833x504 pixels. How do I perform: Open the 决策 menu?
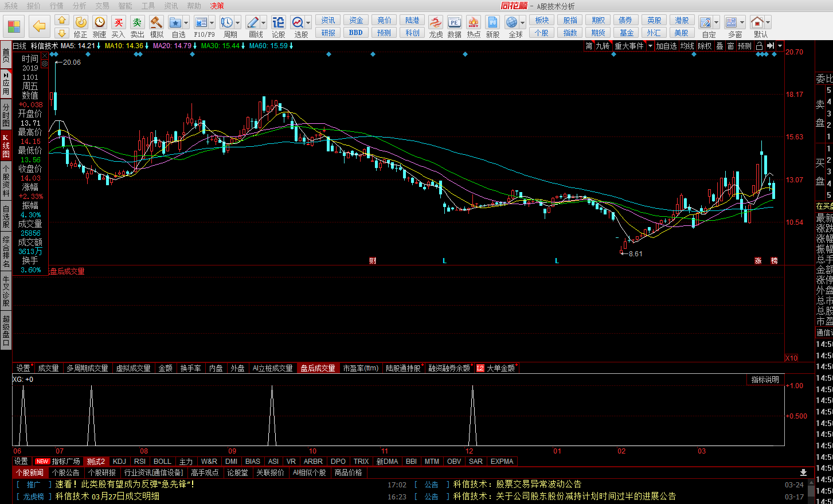click(x=217, y=6)
